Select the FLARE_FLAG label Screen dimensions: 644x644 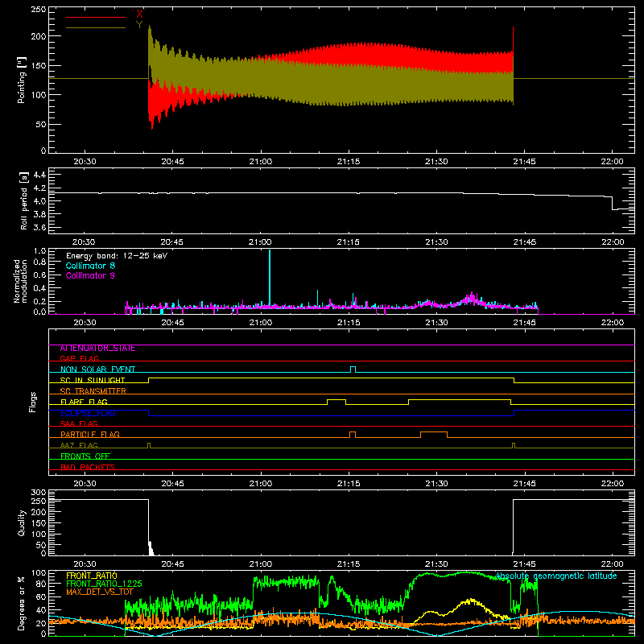(84, 402)
